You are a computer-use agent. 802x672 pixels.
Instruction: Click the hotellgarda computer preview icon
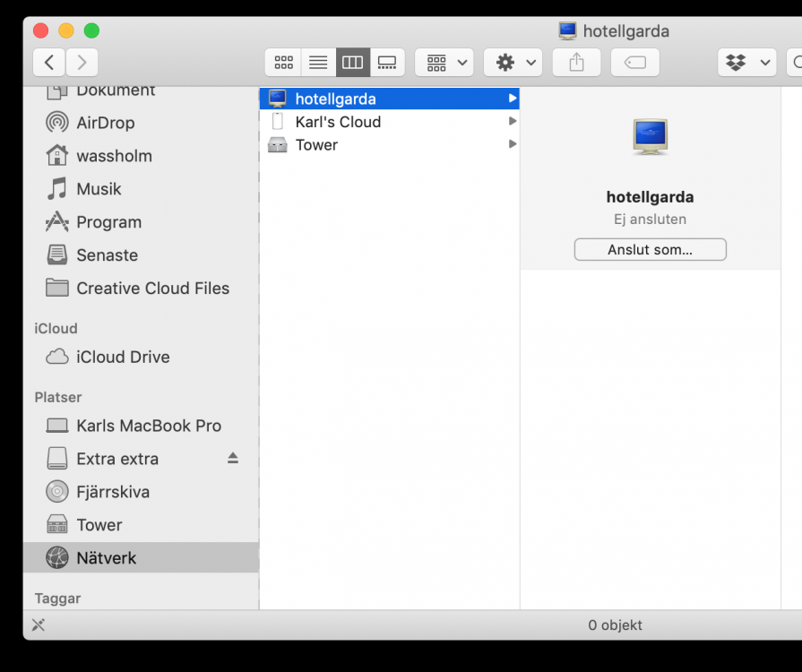click(x=650, y=136)
